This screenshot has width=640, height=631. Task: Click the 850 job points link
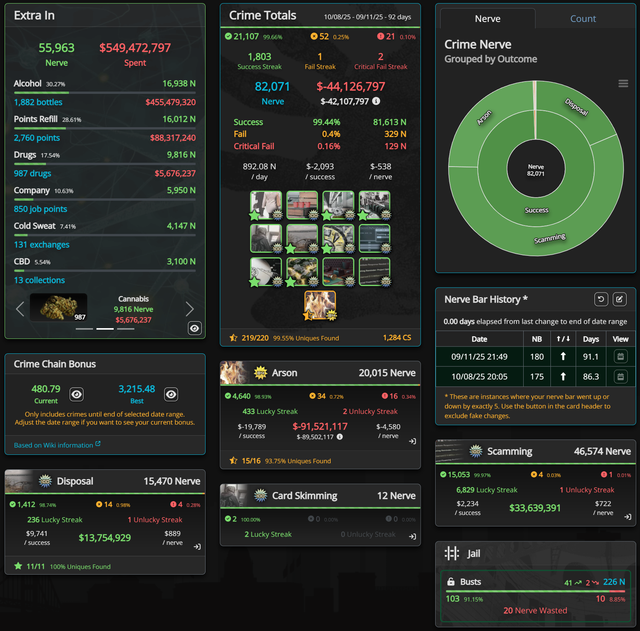40,209
